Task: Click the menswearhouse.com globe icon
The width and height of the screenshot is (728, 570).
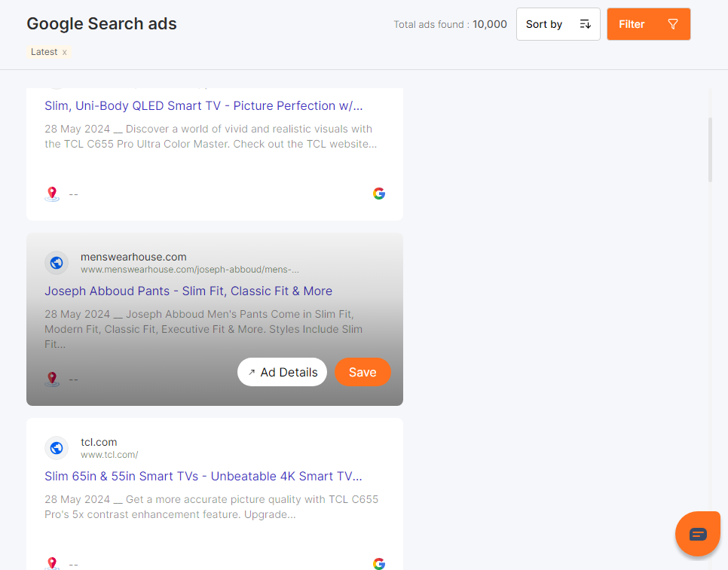Action: click(x=57, y=263)
